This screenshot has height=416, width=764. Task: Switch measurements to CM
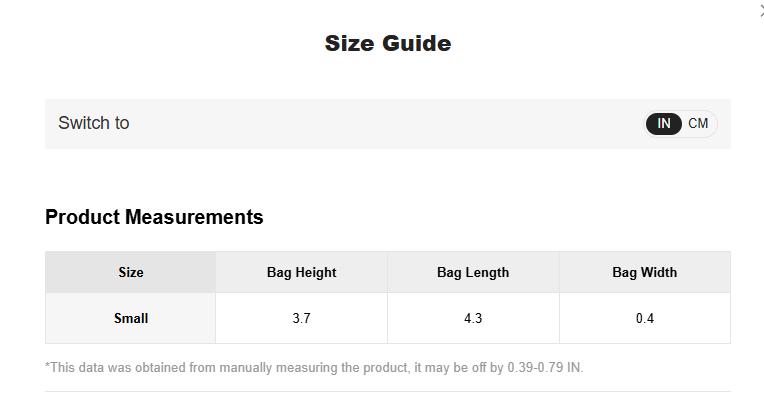point(698,124)
